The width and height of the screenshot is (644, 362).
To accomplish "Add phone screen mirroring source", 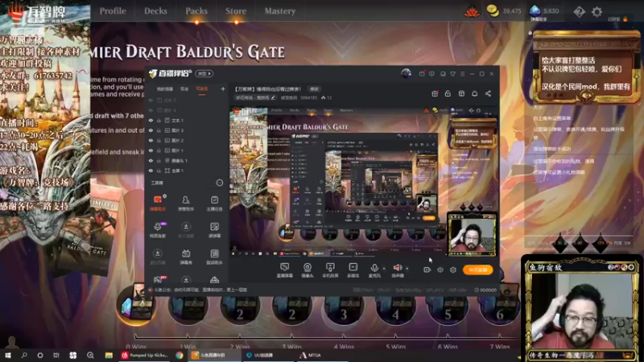I will [x=330, y=270].
